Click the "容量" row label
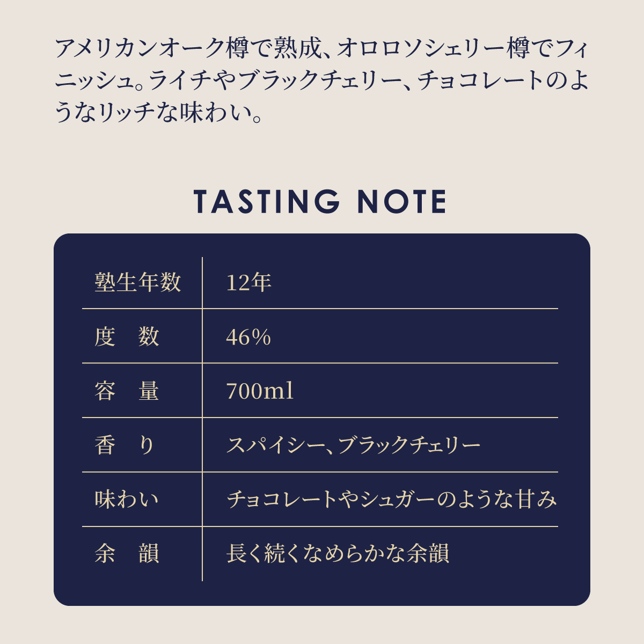Image resolution: width=644 pixels, height=644 pixels. point(127,391)
